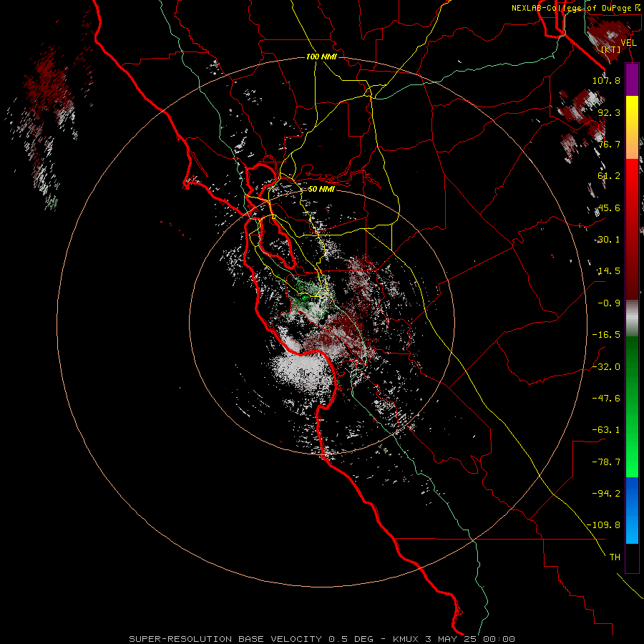The width and height of the screenshot is (644, 644).
Task: Click the 50 NMI range ring label
Action: pos(321,189)
